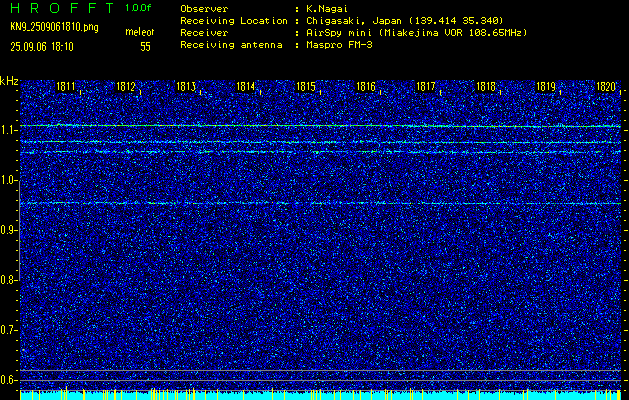Click the 0.8 kHz axis label
This screenshot has width=629, height=400.
[9, 280]
